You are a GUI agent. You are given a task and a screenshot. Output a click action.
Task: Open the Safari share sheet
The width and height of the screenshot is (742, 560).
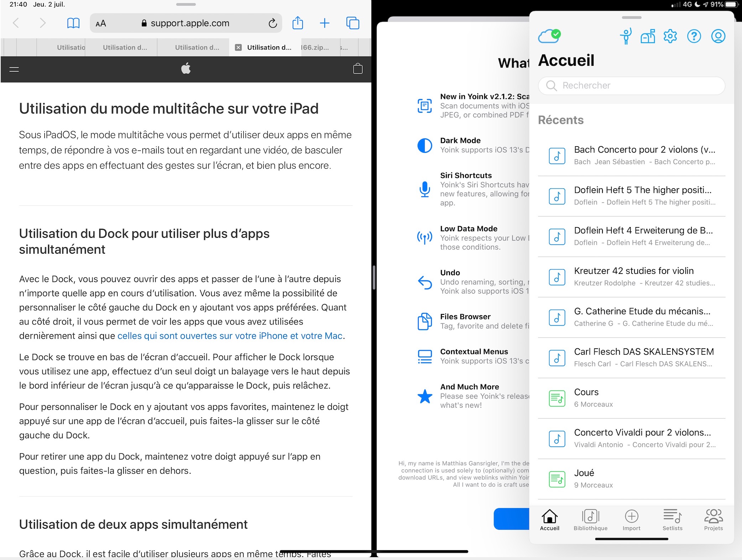pyautogui.click(x=298, y=23)
